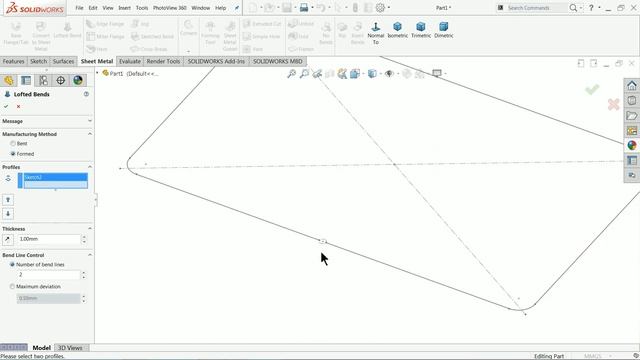
Task: Click the Previous View icon
Action: coord(317,73)
